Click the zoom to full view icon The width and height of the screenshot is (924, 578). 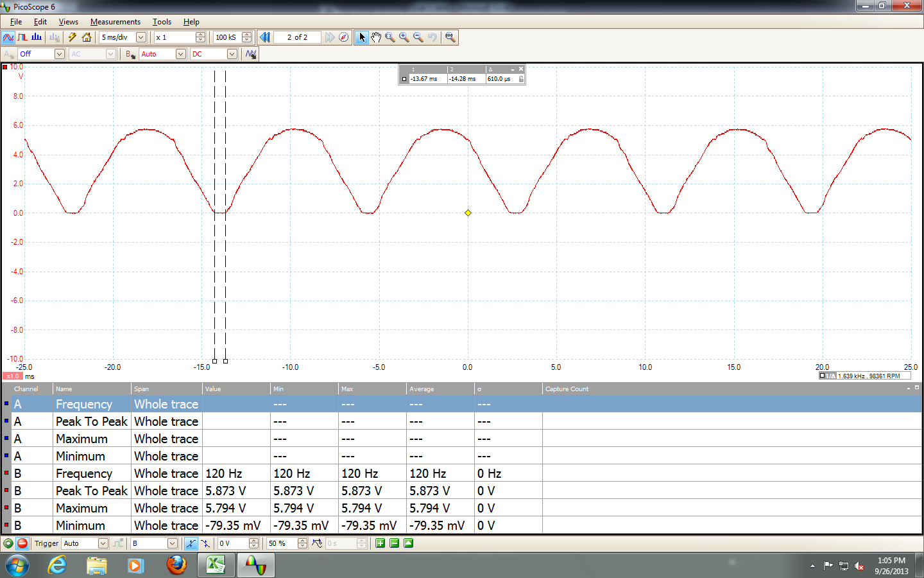(x=450, y=37)
